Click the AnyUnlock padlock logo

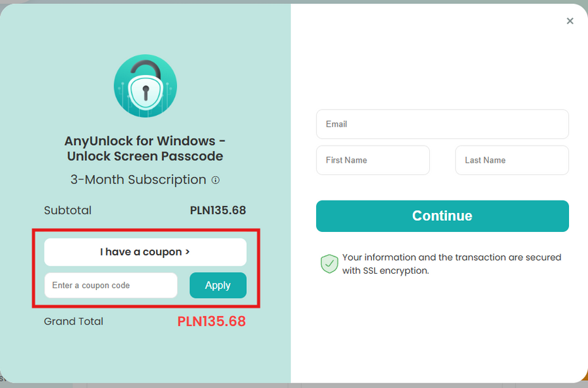[145, 86]
